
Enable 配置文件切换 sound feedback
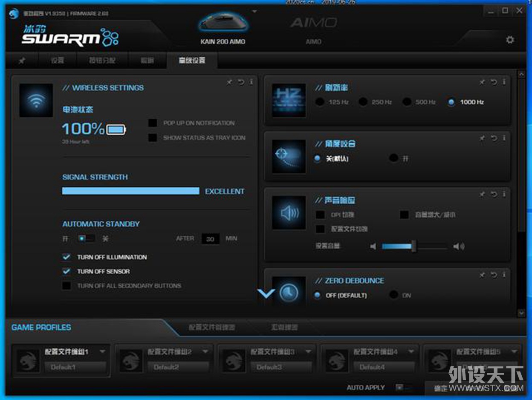coord(320,229)
